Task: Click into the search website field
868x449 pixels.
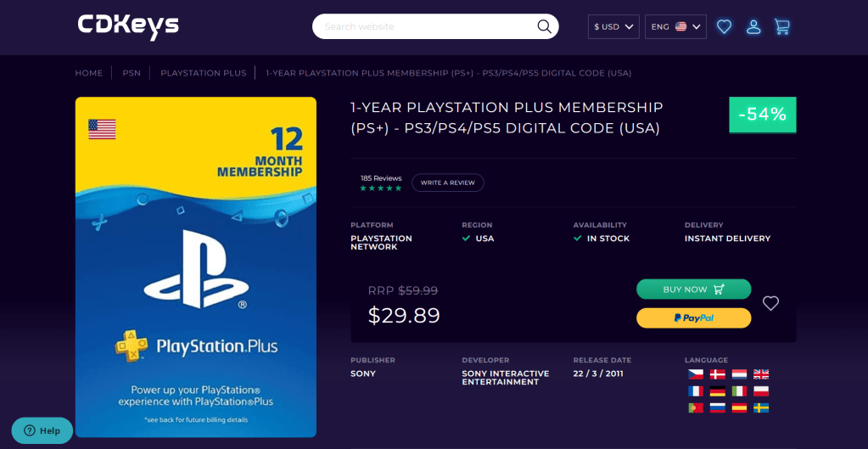Action: coord(424,26)
